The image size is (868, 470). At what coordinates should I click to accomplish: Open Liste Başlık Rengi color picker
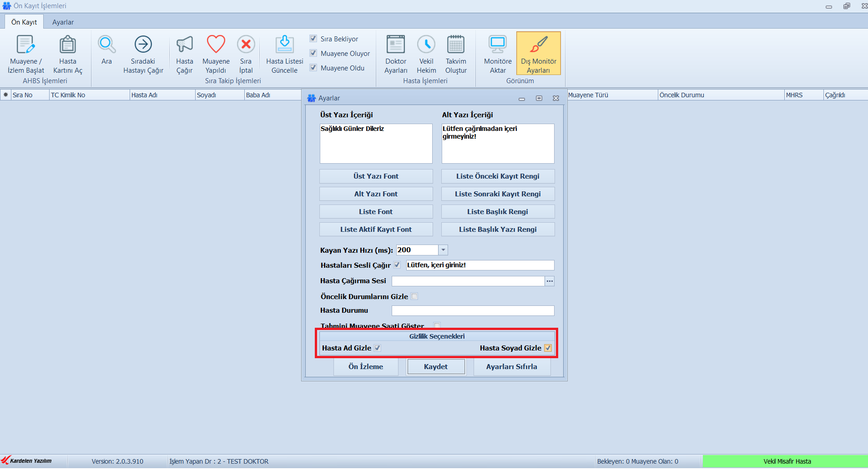tap(498, 212)
